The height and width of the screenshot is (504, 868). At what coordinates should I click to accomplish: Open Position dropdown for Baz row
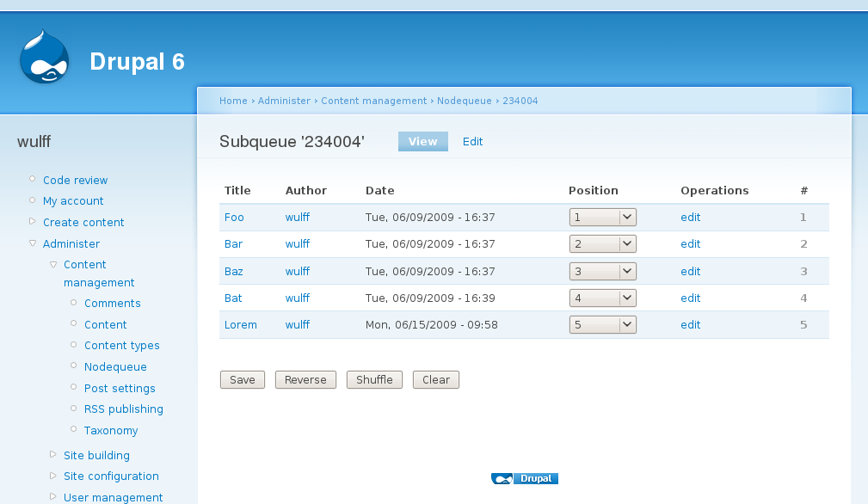pyautogui.click(x=602, y=272)
